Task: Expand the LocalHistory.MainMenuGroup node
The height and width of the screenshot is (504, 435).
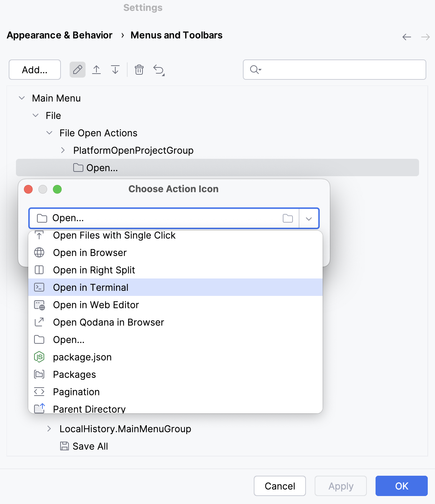Action: coord(49,429)
